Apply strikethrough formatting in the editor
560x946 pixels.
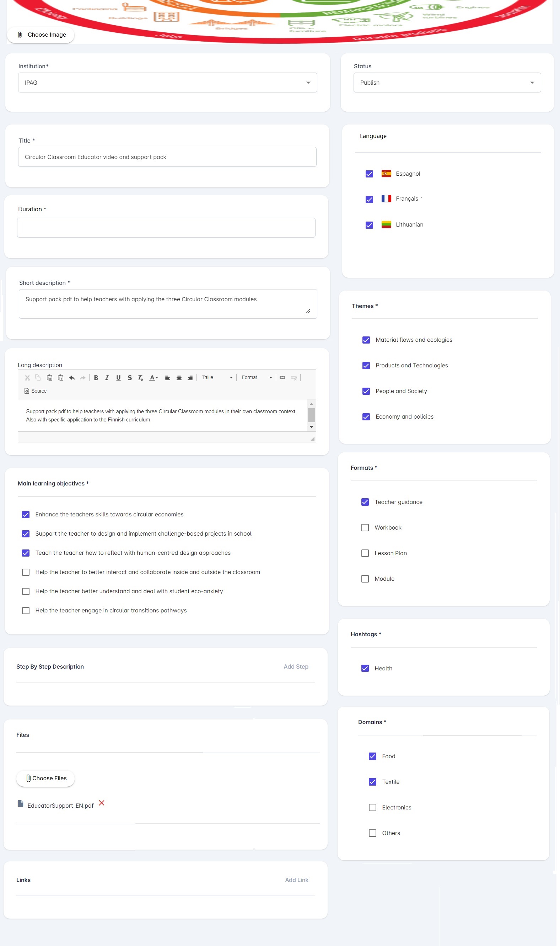click(130, 378)
